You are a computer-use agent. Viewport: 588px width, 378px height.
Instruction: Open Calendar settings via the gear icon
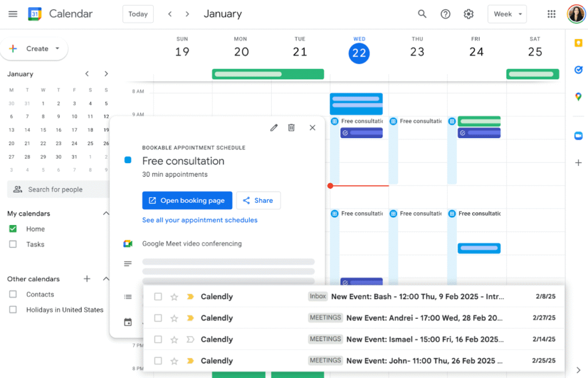pos(468,14)
